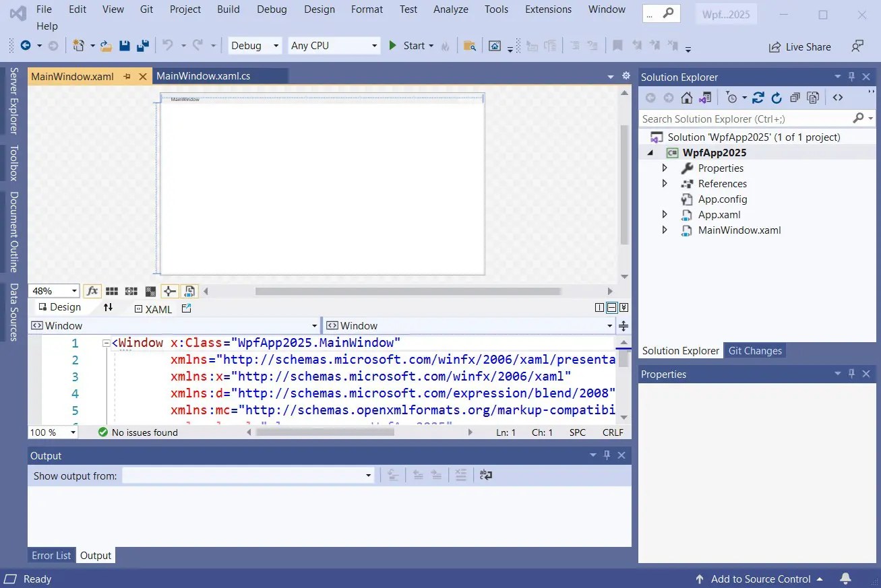
Task: Toggle artboard background checkerboard
Action: [150, 291]
